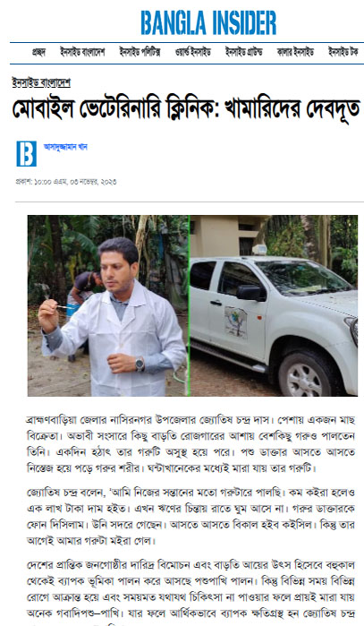This screenshot has width=364, height=626.
Task: Click the blue B author avatar icon
Action: tap(26, 154)
